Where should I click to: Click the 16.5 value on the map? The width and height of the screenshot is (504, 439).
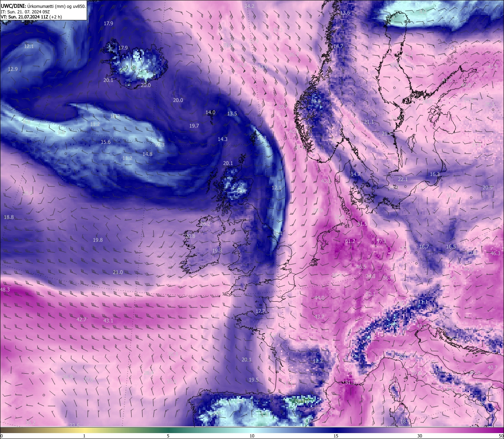[x=451, y=247]
